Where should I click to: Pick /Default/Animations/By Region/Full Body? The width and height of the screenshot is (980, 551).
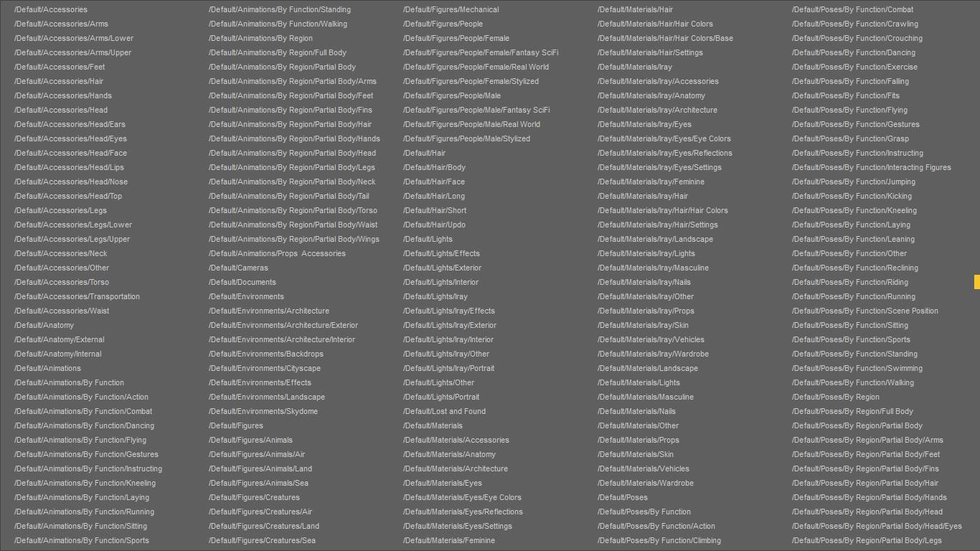pos(278,52)
